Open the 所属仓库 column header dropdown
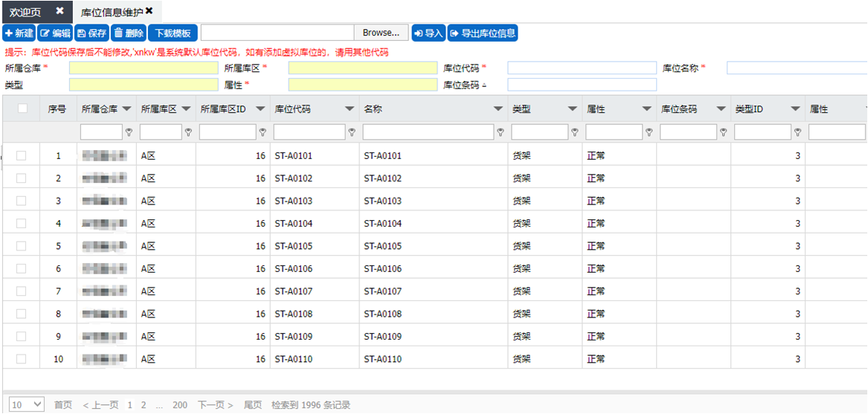 126,109
